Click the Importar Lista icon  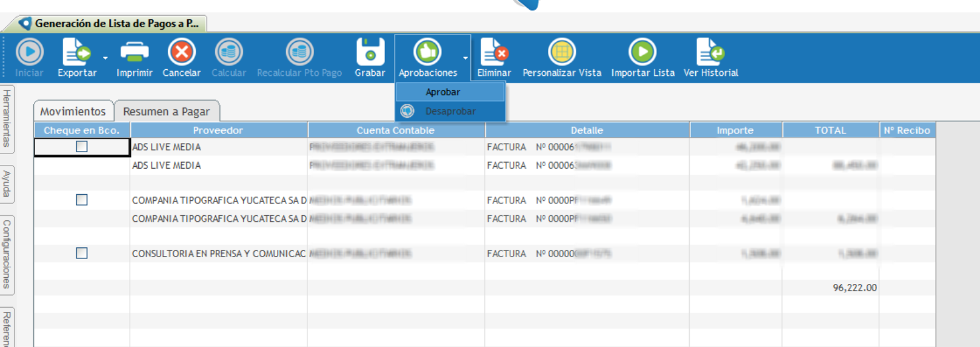642,52
